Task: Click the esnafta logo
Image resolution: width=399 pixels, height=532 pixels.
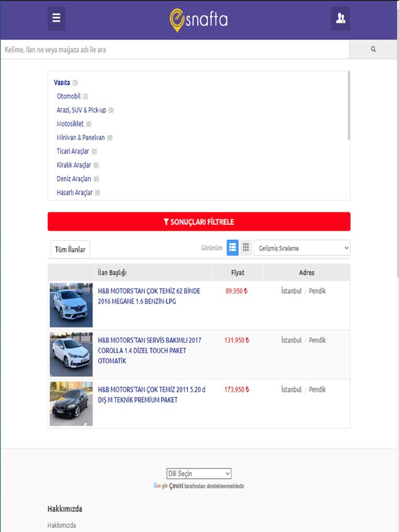Action: tap(199, 20)
